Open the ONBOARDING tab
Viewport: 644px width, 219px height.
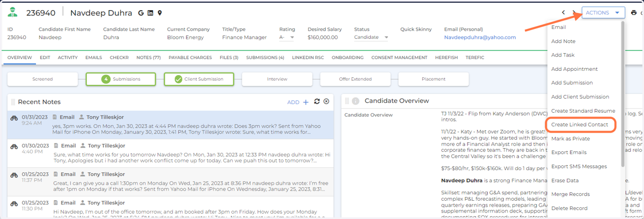click(x=347, y=57)
